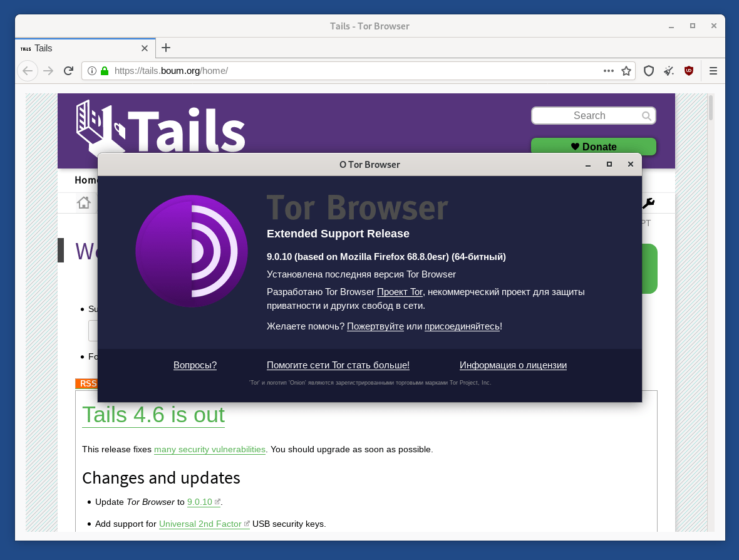This screenshot has height=560, width=739.
Task: Click the version text '9.0.10 (based on Mozilla Firefox 68.8.0esr)'
Action: point(358,257)
